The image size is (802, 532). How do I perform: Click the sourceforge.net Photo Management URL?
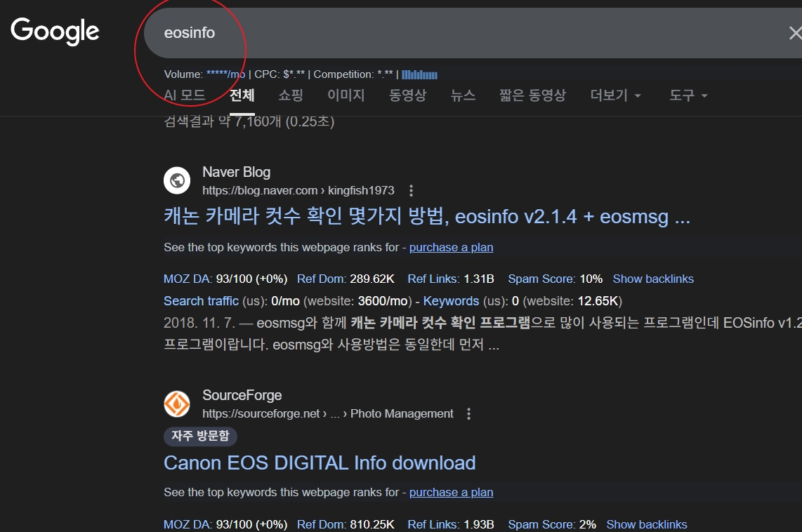coord(328,413)
